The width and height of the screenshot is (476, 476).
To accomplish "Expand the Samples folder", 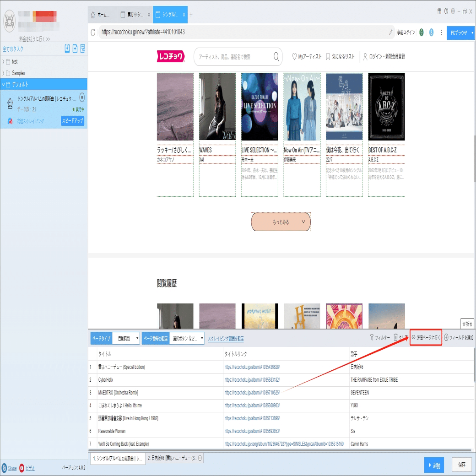I will (x=3, y=73).
